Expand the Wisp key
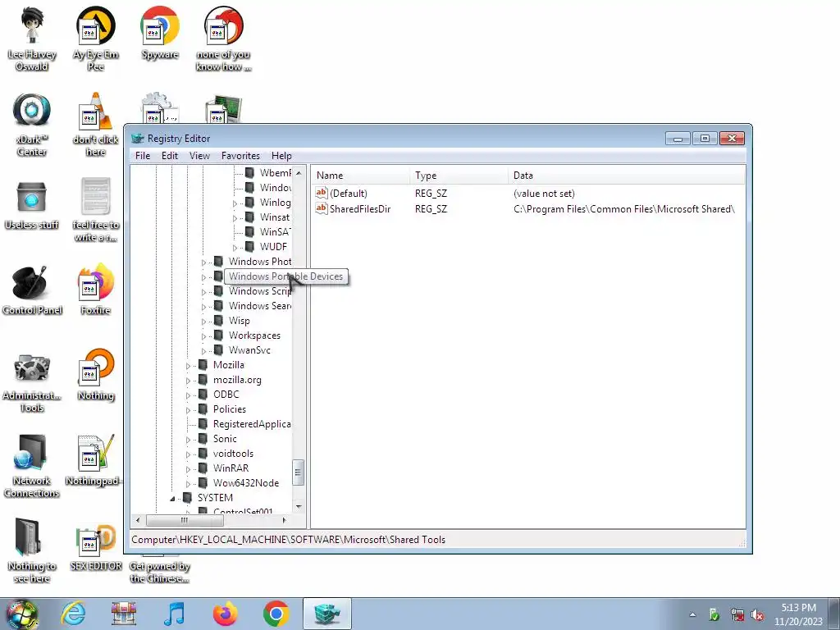Viewport: 840px width, 630px height. click(203, 322)
